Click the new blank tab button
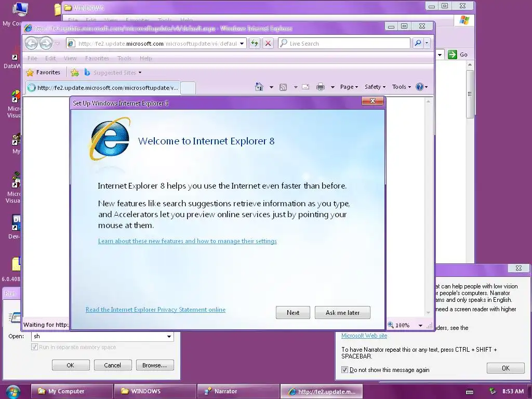Image resolution: width=532 pixels, height=399 pixels. coord(188,87)
